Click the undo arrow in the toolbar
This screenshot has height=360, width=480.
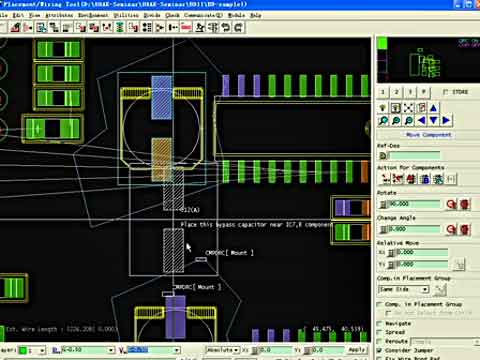click(226, 27)
